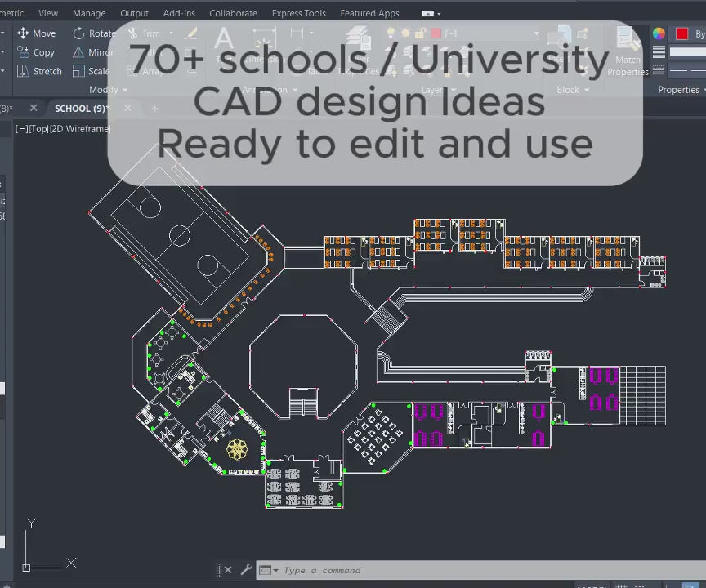Open the lineweight dropdown
Image resolution: width=706 pixels, height=588 pixels.
(x=687, y=52)
